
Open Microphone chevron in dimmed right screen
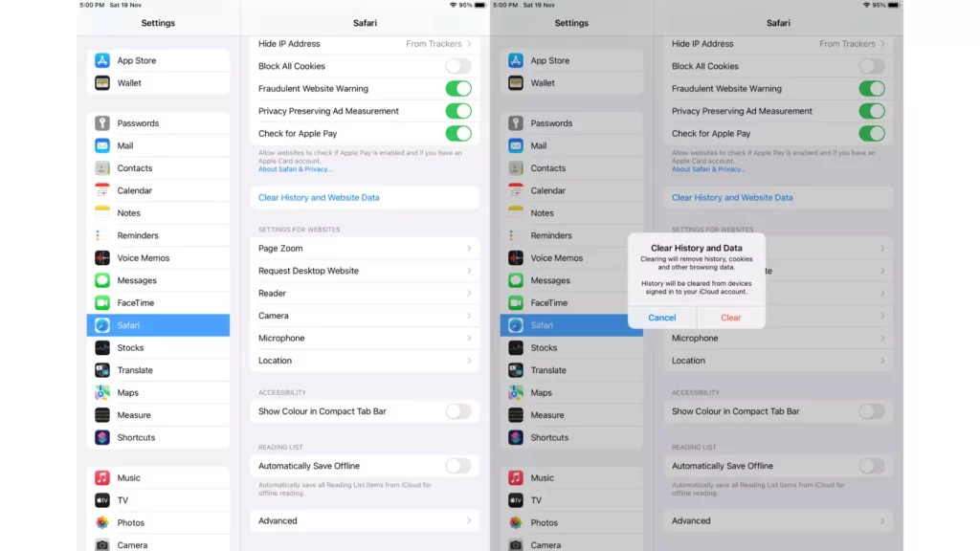tap(882, 339)
